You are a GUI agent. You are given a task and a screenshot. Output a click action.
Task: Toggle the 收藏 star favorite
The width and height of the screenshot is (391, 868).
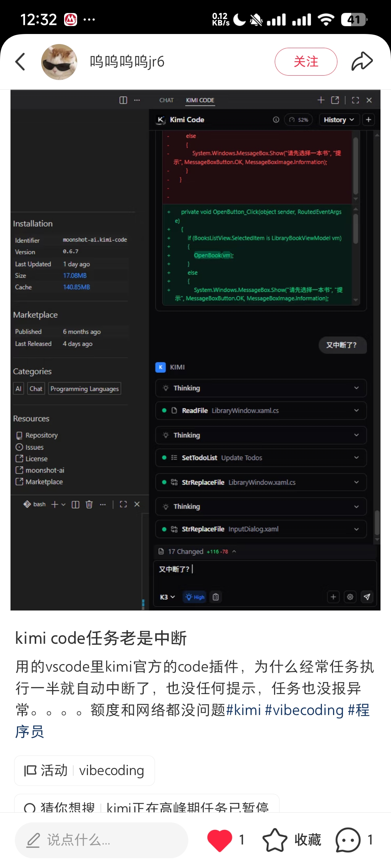click(x=292, y=840)
